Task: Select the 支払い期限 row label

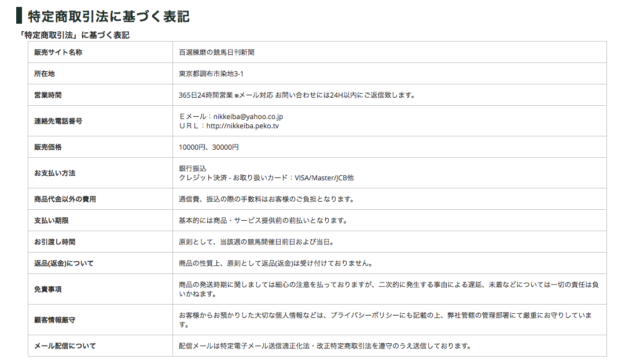Action: click(x=51, y=220)
